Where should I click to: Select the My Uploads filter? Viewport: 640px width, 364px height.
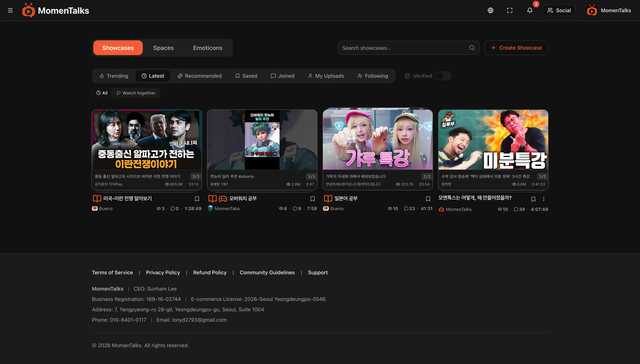tap(326, 76)
